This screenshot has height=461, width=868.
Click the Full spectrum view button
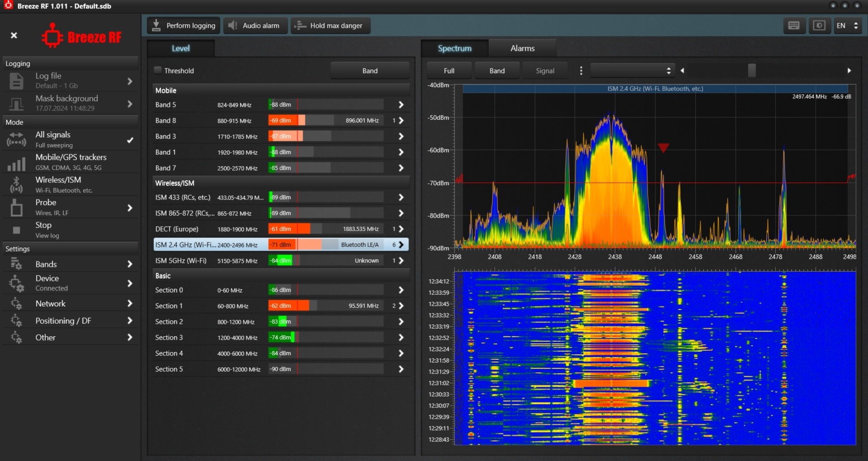(x=449, y=71)
